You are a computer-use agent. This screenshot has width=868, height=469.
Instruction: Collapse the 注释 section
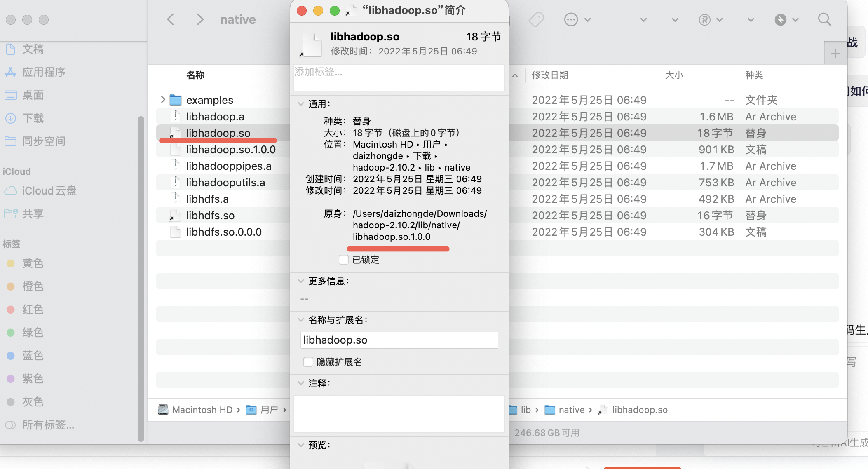click(301, 383)
